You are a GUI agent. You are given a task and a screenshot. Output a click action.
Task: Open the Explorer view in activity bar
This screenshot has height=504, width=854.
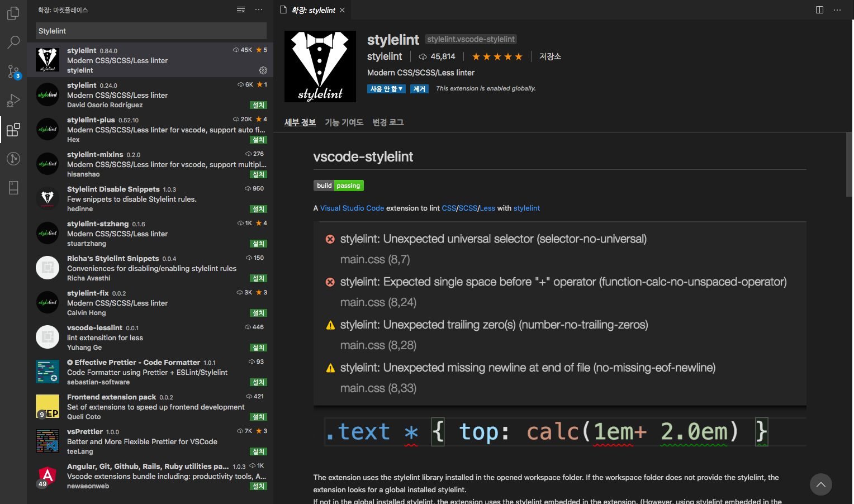(x=13, y=13)
